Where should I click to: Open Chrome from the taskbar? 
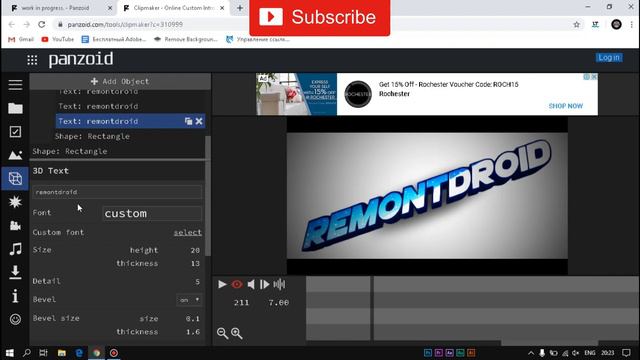(97, 353)
